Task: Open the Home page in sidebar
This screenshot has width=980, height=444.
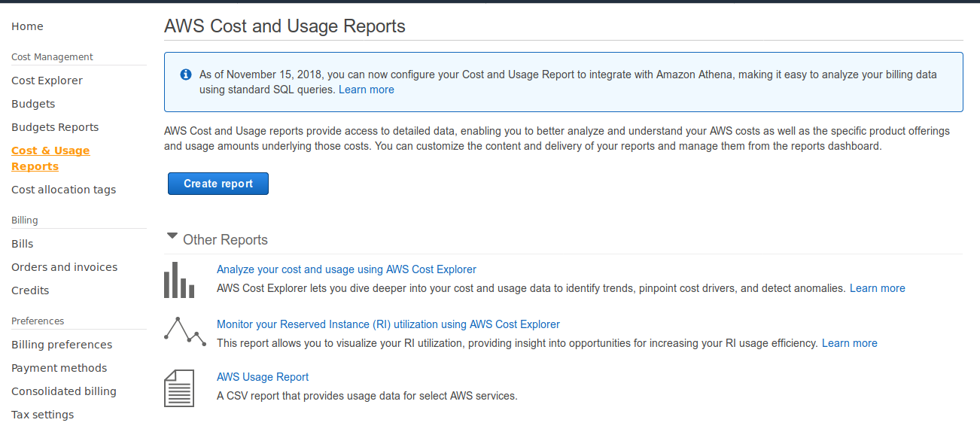Action: (27, 26)
